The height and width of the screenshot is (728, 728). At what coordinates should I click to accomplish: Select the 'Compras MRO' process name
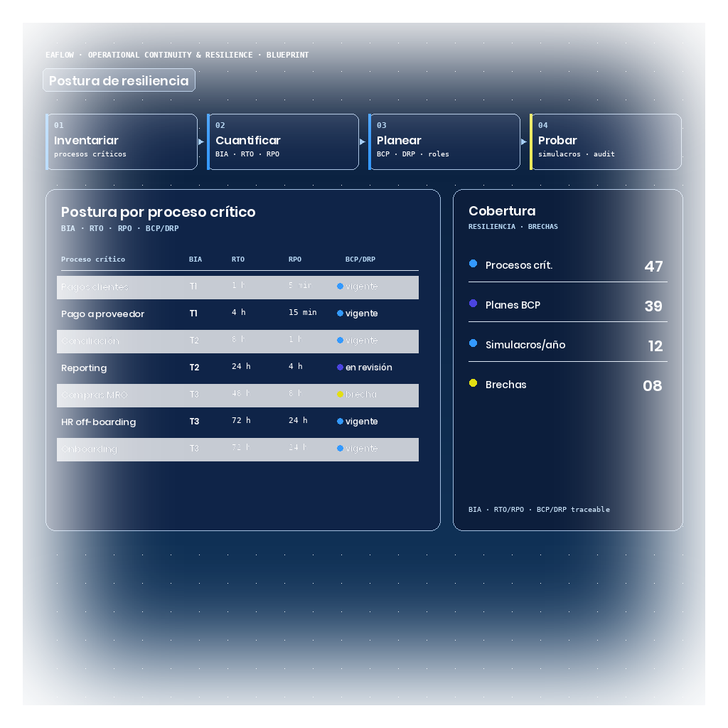(x=95, y=395)
